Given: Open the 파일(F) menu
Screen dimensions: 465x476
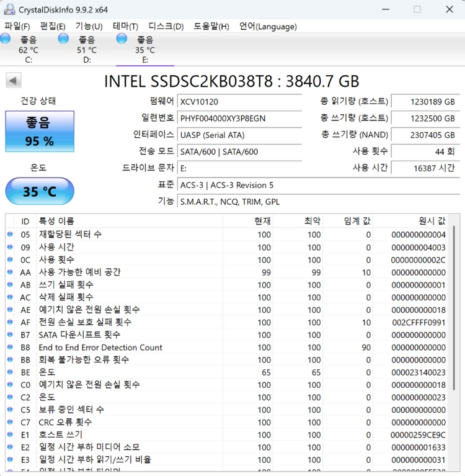Looking at the screenshot, I should pos(17,27).
